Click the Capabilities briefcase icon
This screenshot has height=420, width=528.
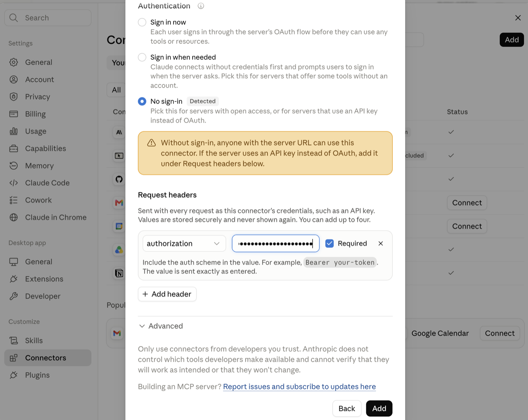[x=14, y=148]
